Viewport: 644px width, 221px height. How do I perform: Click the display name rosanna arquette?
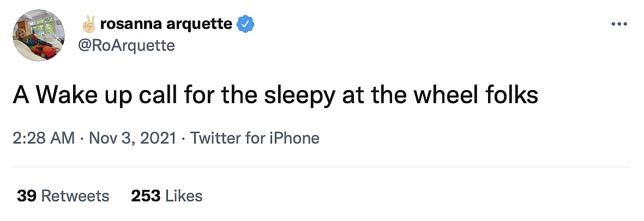click(x=166, y=24)
